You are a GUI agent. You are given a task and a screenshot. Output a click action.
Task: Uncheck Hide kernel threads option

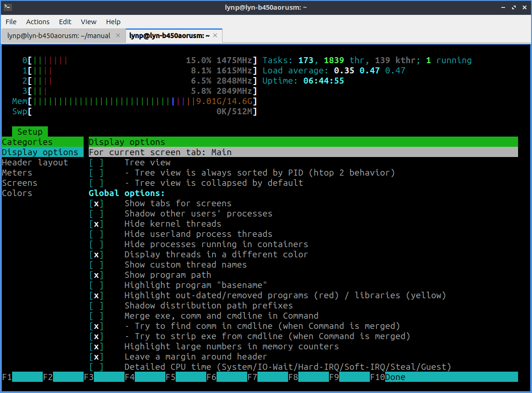(96, 224)
